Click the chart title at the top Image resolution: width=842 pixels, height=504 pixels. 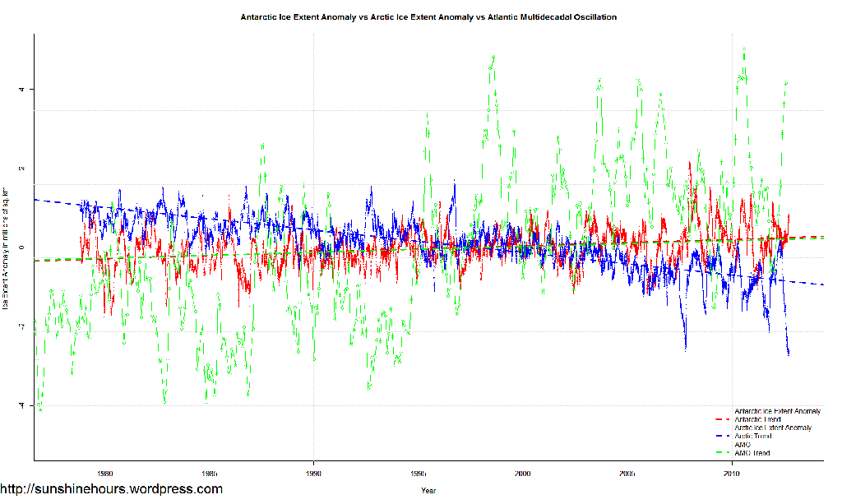(428, 16)
